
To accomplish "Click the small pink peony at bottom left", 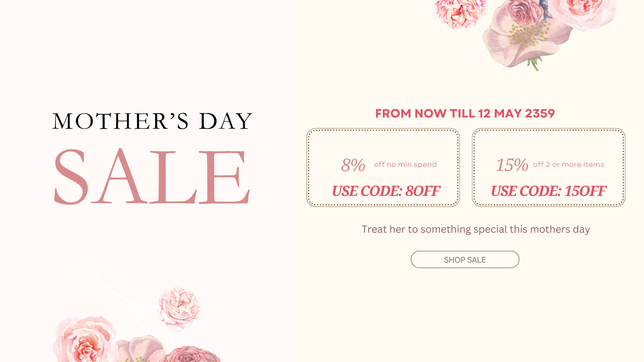I will point(179,309).
